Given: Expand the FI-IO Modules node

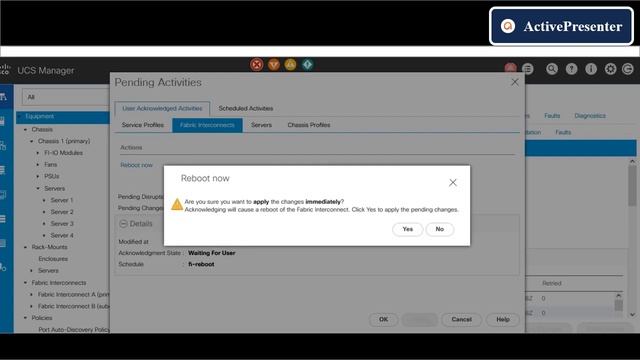Looking at the screenshot, I should pyautogui.click(x=38, y=153).
